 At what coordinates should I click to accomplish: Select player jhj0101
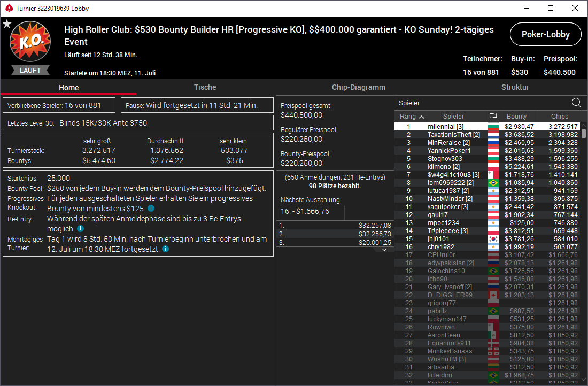point(487,239)
